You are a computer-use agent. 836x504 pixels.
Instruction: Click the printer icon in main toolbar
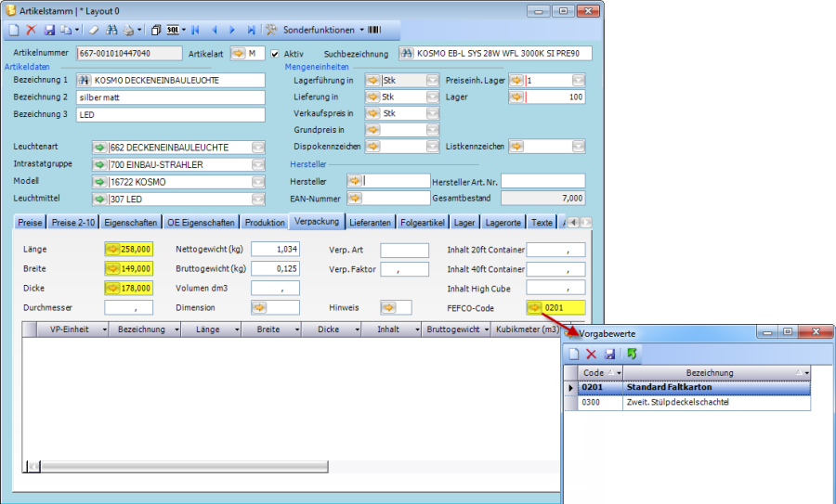click(128, 31)
